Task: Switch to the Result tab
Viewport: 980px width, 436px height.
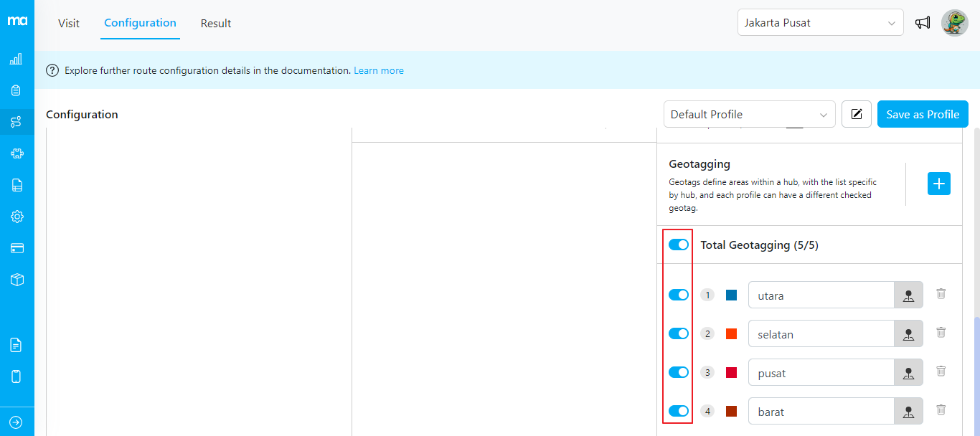Action: click(x=216, y=23)
